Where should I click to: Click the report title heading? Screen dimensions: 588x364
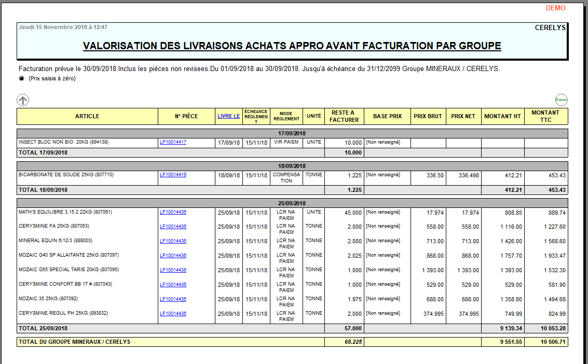292,46
